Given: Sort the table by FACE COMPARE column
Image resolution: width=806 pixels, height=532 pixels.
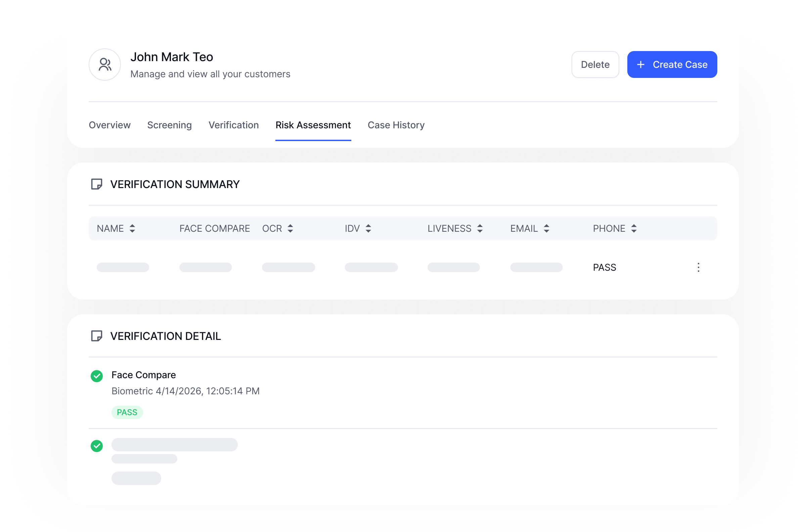Looking at the screenshot, I should [x=214, y=228].
